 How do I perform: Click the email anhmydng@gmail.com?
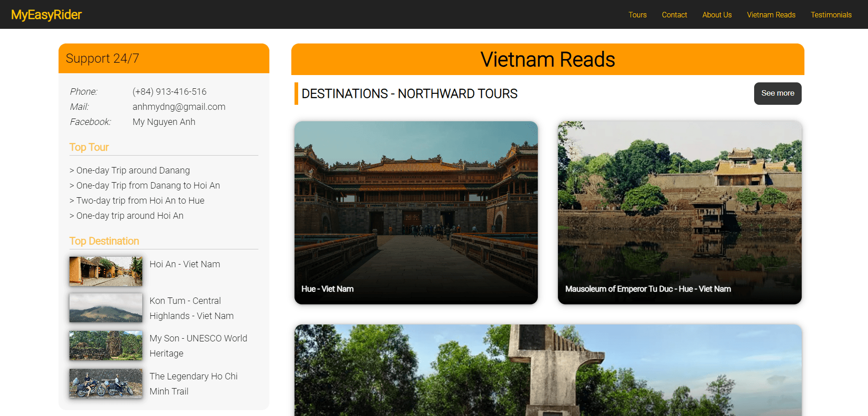pos(179,107)
